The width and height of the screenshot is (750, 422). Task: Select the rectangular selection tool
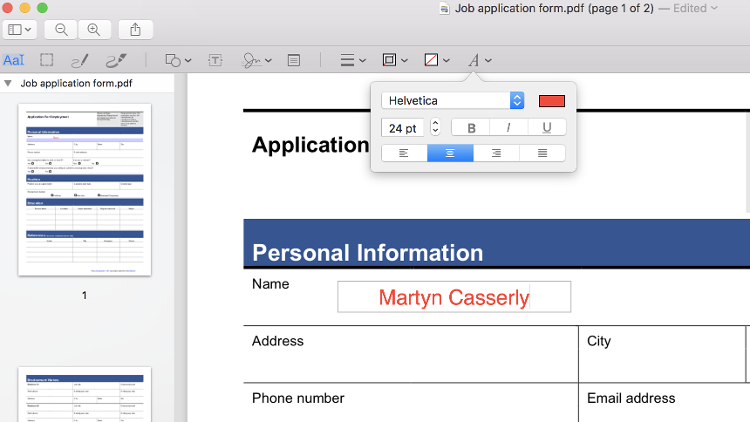(x=46, y=60)
